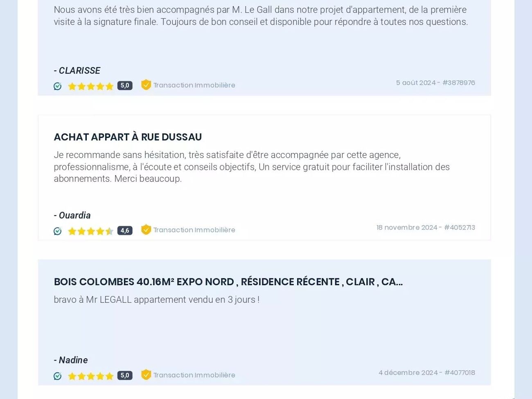Click the 5,0 score badge under Nadine
The image size is (532, 399).
pos(125,376)
